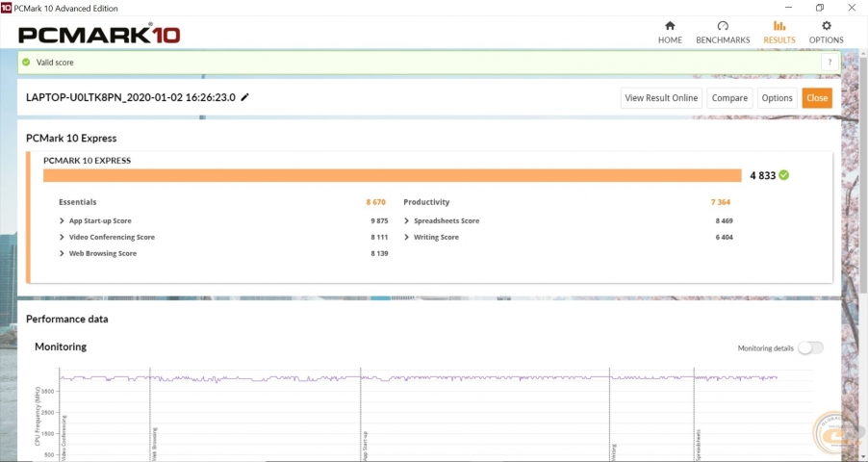
Task: Open the Benchmarks tab
Action: pos(723,32)
